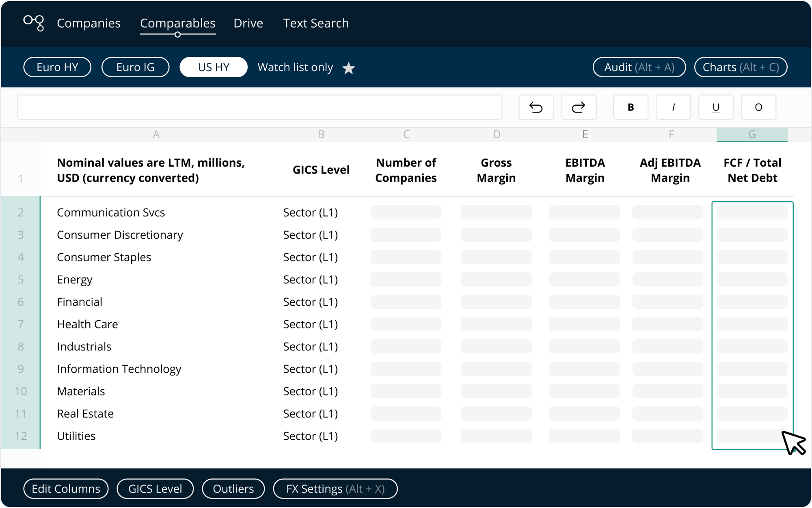Screen dimensions: 812x508
Task: Click the FCF / Total Net Debt heading
Action: coord(752,170)
